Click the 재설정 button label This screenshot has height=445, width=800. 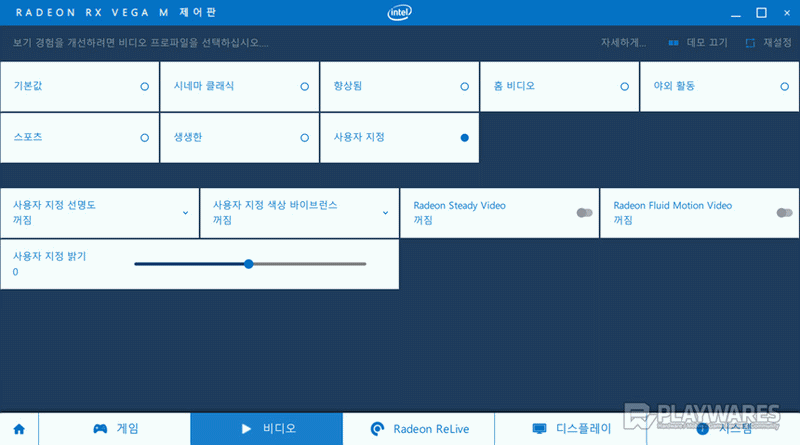[x=777, y=43]
